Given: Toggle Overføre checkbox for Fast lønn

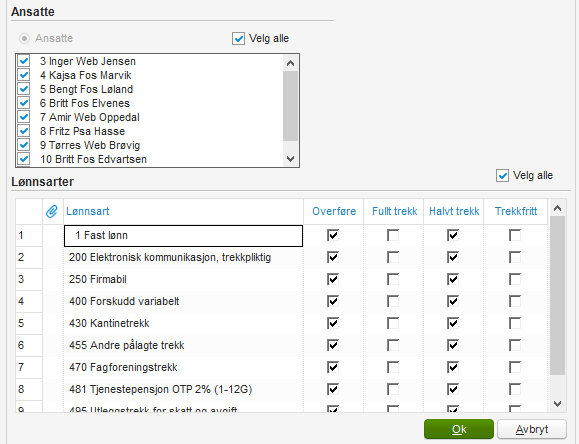Looking at the screenshot, I should (333, 235).
